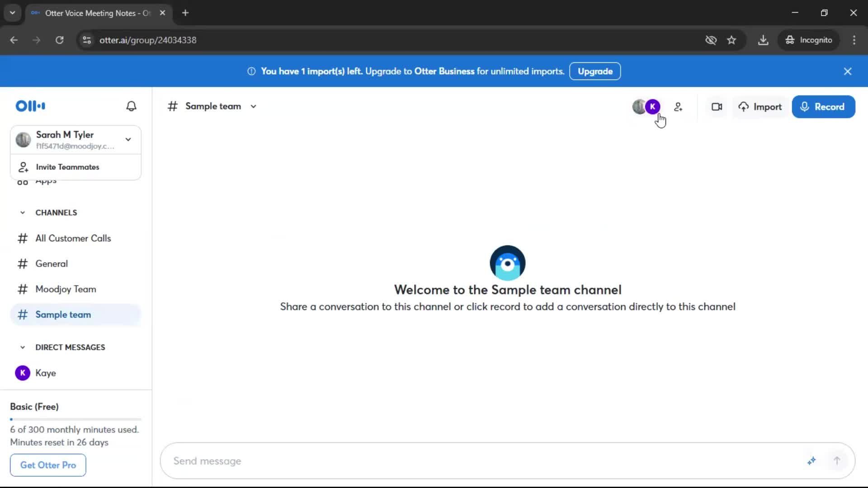The height and width of the screenshot is (488, 868).
Task: Open All Customer Calls channel
Action: coord(75,238)
